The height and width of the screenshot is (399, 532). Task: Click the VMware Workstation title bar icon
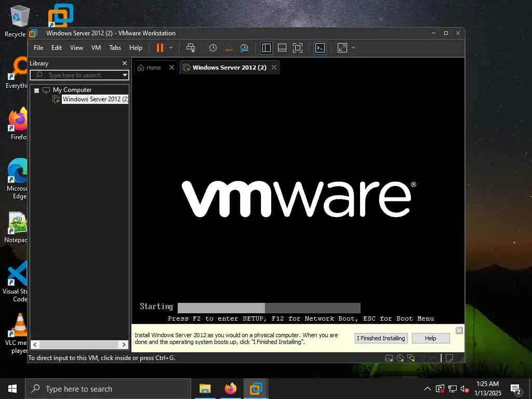pyautogui.click(x=33, y=33)
